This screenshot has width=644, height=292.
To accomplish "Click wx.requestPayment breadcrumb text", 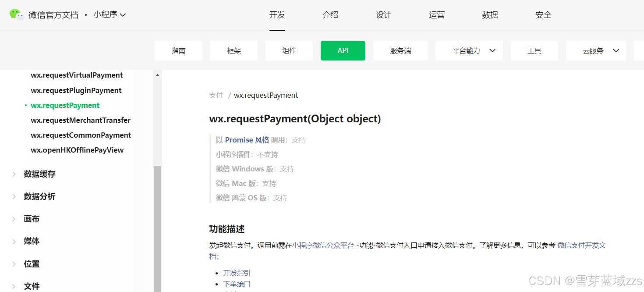I will pos(266,95).
